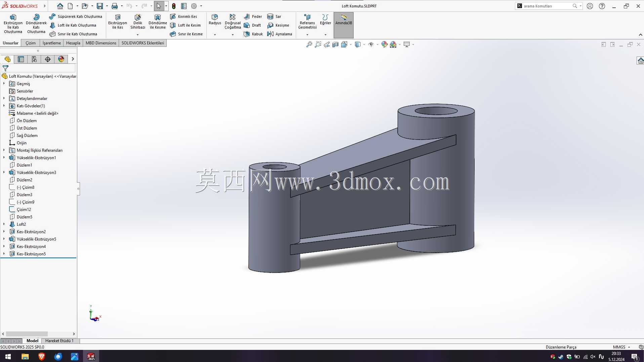Click Ekstrüzyon ile Katı Oluşturma tool
The height and width of the screenshot is (362, 644).
point(13,24)
